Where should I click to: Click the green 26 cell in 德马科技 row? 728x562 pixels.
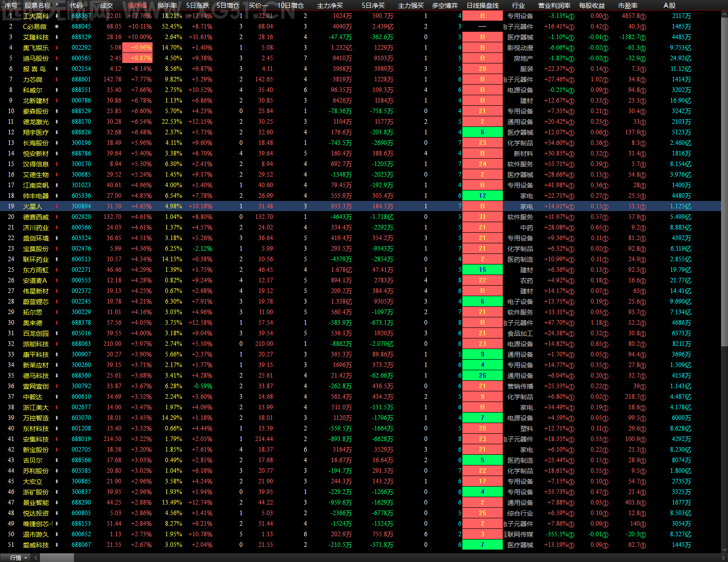pos(483,376)
